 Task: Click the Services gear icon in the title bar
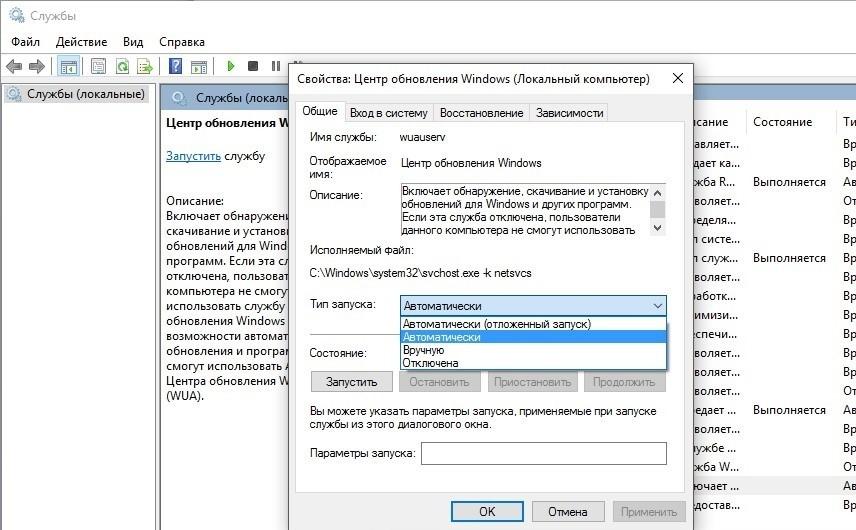(16, 15)
